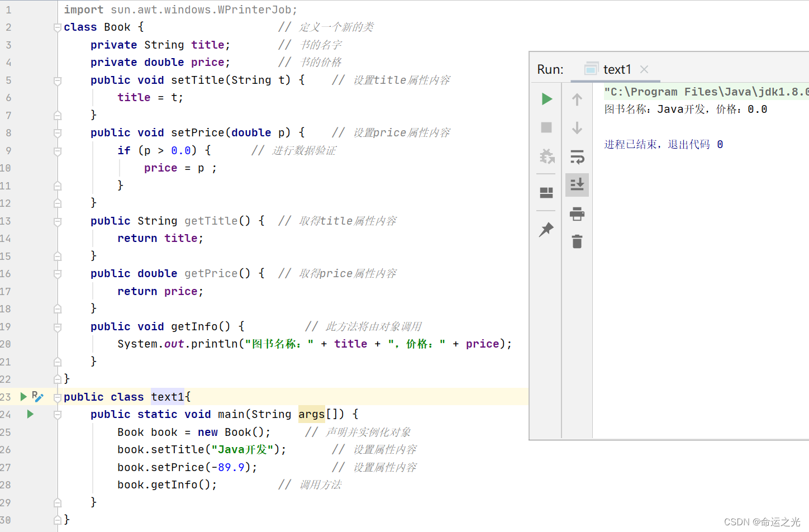809x532 pixels.
Task: Click the Attach Debugger bug icon
Action: click(547, 156)
